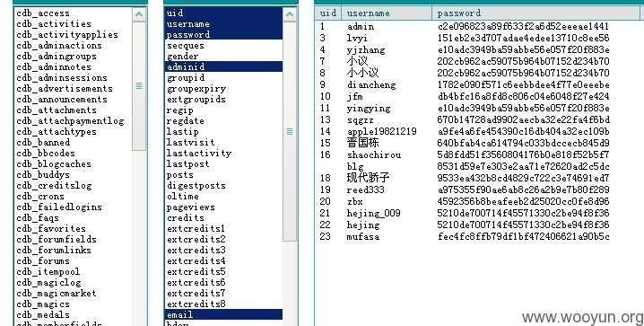644x326 pixels.
Task: Deselect the highlighted email column entry
Action: [223, 314]
